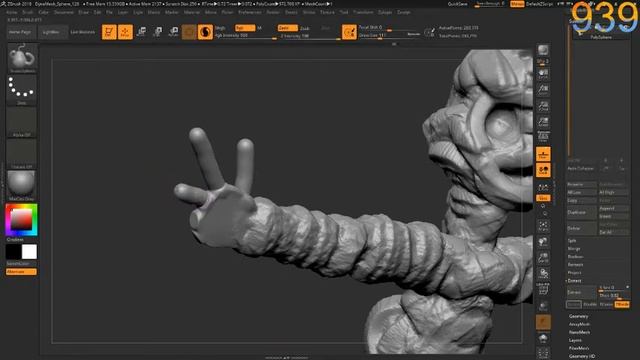Toggle the TBorde extract option

tap(622, 304)
